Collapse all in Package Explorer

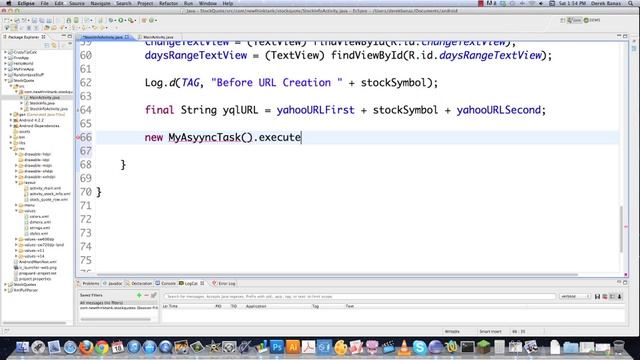click(x=47, y=45)
